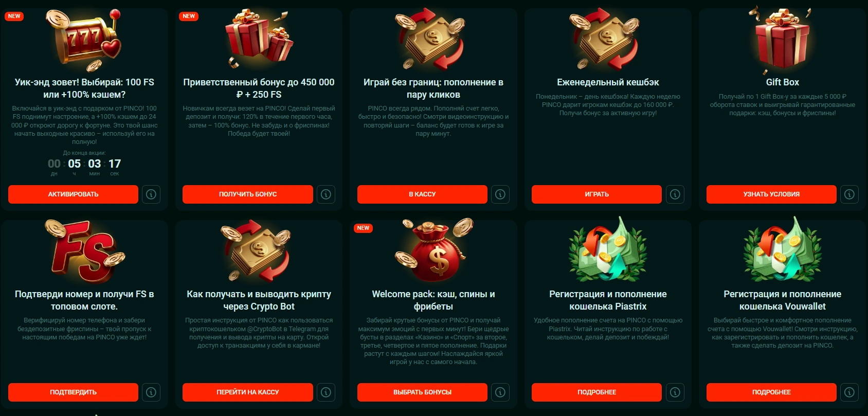The height and width of the screenshot is (416, 868).
Task: Click ПОДРОБНЕЕ under the Piastrix card
Action: (596, 392)
